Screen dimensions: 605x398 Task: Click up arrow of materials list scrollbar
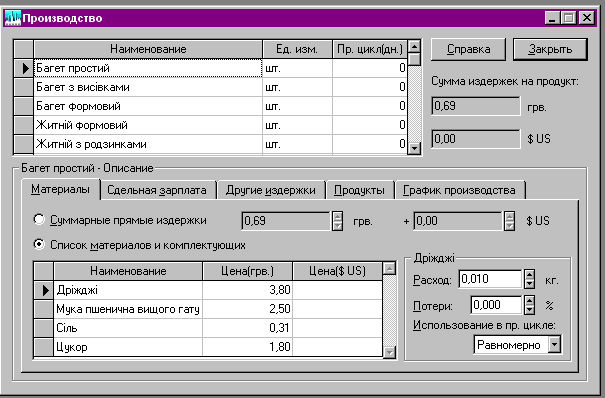pyautogui.click(x=390, y=268)
